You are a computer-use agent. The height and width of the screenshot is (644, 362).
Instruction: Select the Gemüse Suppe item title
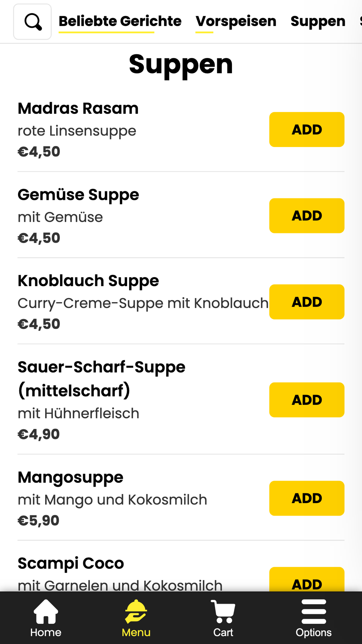[x=78, y=195]
